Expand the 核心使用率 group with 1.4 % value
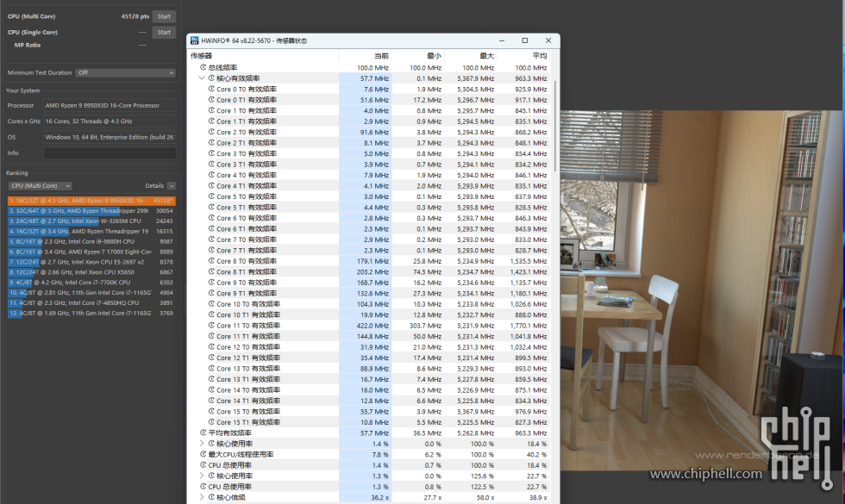 click(x=202, y=444)
